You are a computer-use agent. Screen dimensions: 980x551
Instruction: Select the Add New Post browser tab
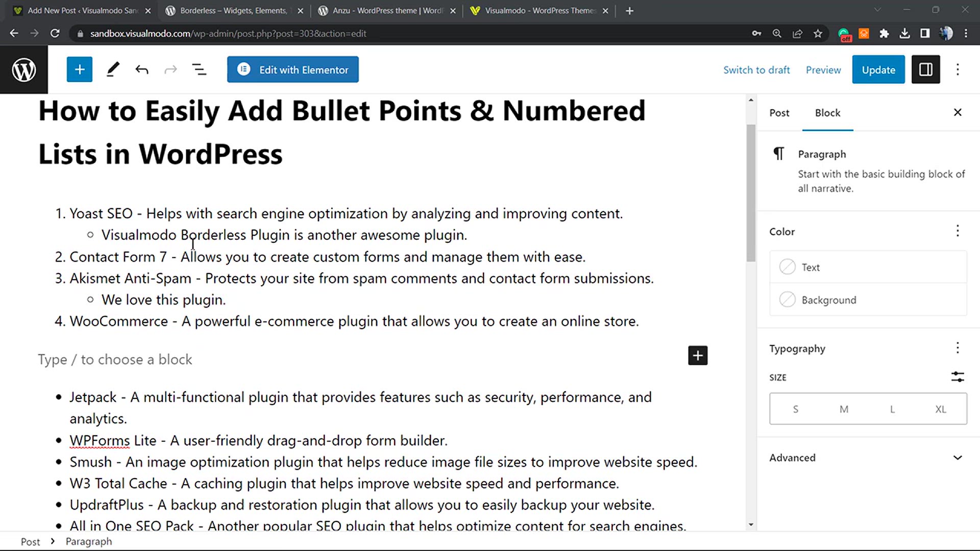click(x=82, y=11)
